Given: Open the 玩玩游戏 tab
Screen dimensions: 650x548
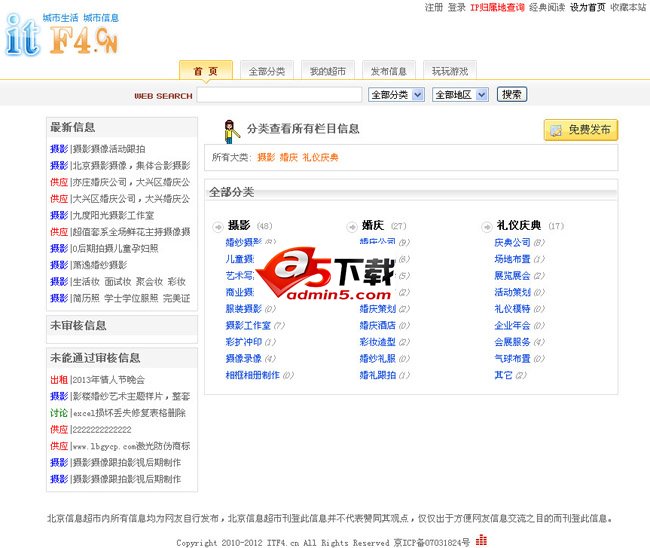Looking at the screenshot, I should (450, 71).
